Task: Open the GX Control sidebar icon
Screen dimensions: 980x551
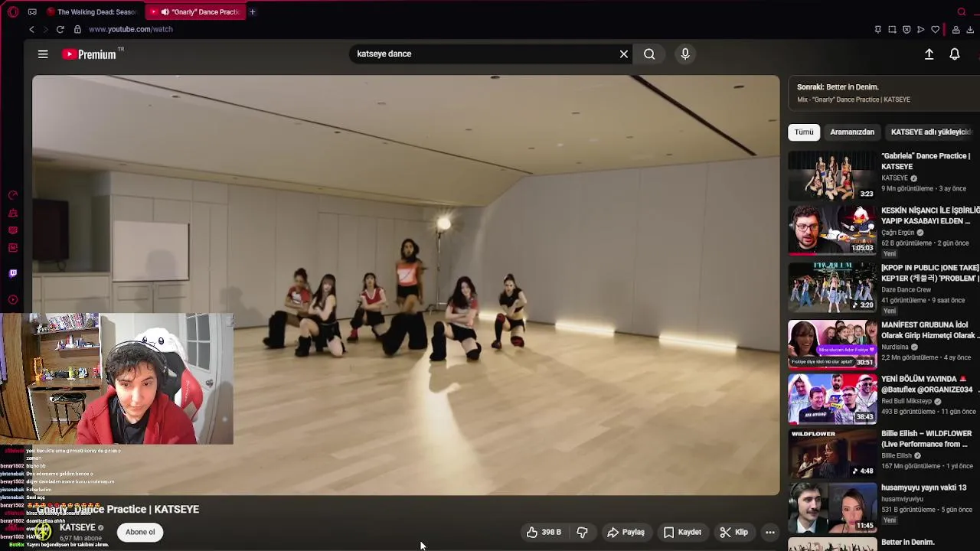Action: pos(13,195)
